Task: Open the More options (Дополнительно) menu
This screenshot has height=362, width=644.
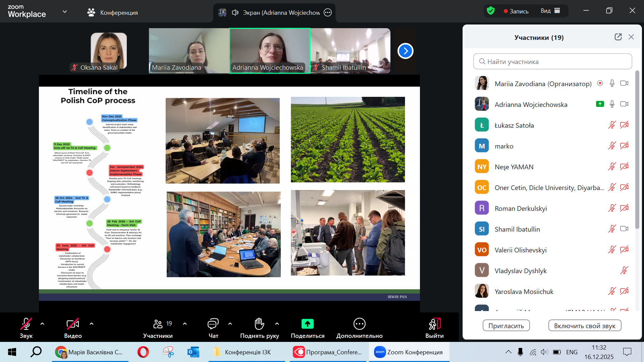Action: [x=359, y=324]
